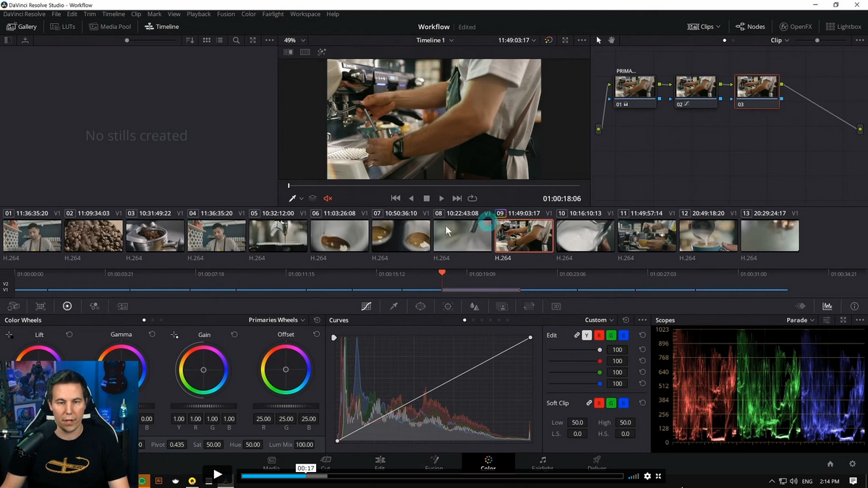The width and height of the screenshot is (868, 488).
Task: Reset all color wheels
Action: tap(317, 320)
